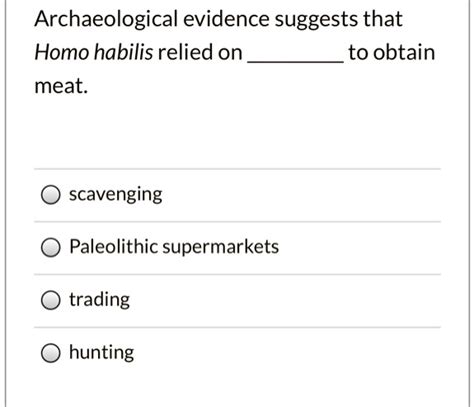The image size is (474, 407).
Task: Click the 'relied on' phrase in question
Action: (200, 52)
